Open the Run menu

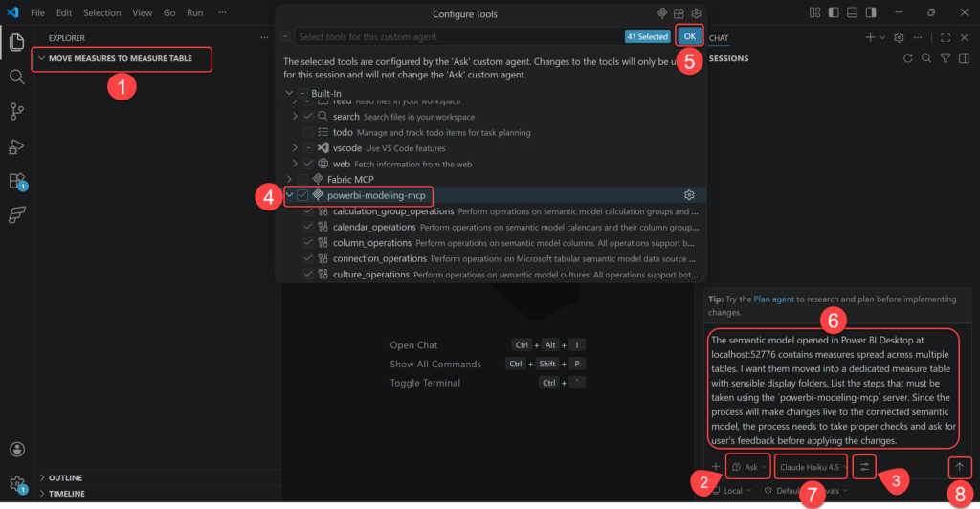click(195, 12)
